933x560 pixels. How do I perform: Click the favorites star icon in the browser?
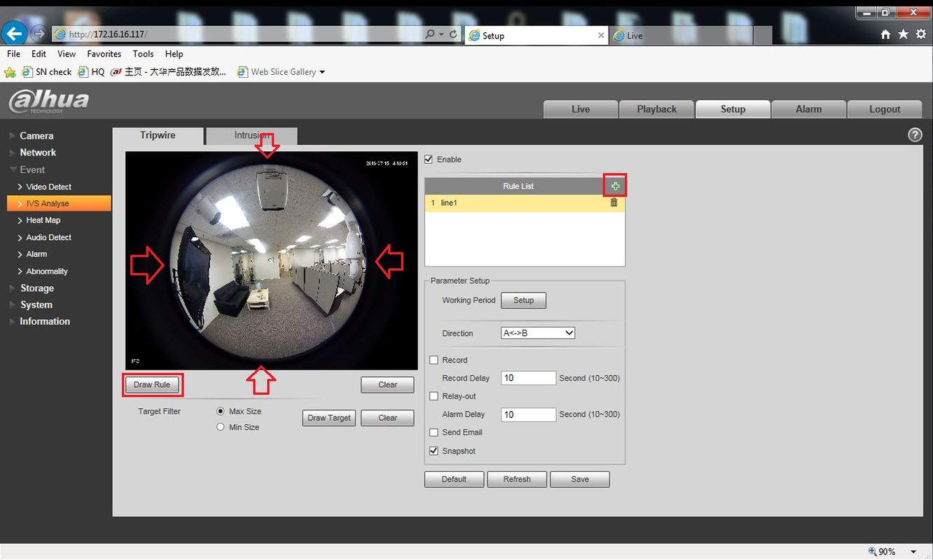coord(903,34)
